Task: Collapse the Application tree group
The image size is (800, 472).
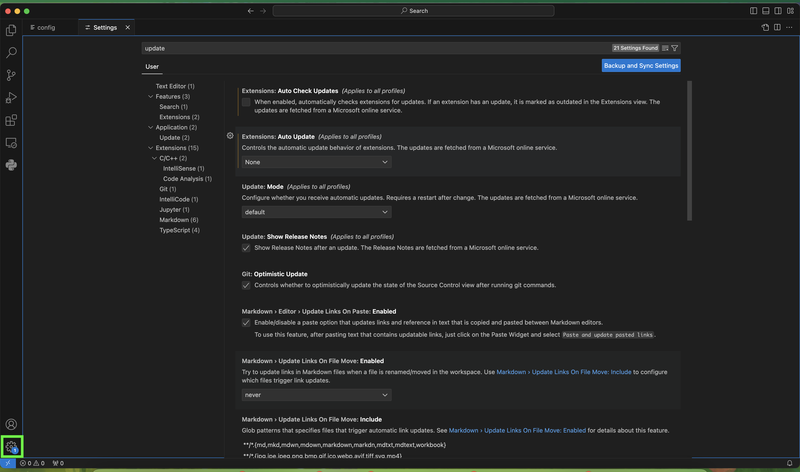Action: tap(151, 127)
